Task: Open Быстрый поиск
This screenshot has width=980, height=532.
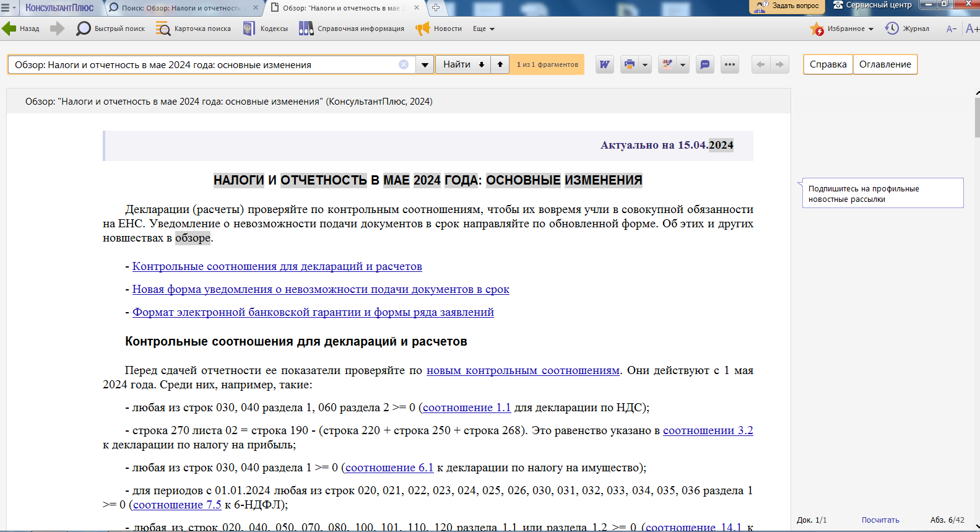Action: pyautogui.click(x=111, y=28)
